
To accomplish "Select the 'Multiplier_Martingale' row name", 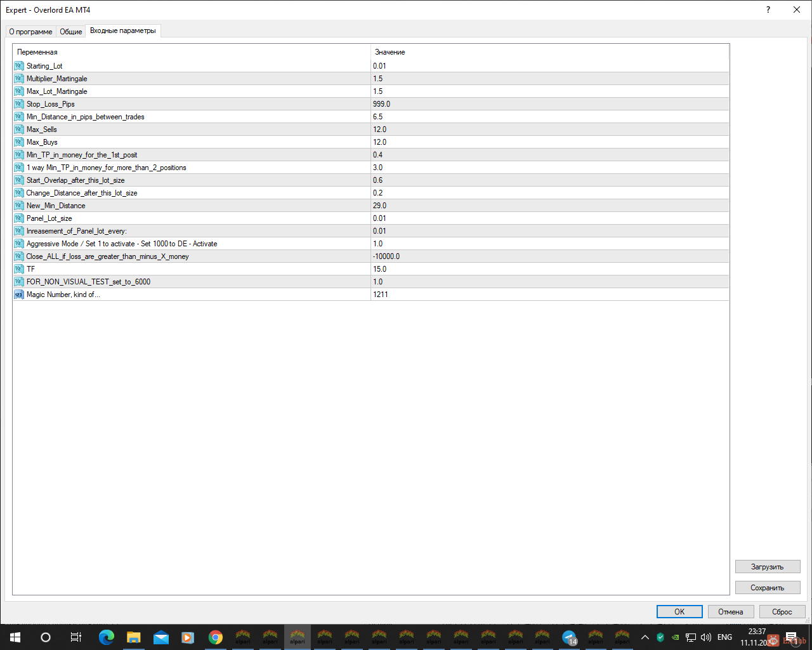I will [57, 79].
